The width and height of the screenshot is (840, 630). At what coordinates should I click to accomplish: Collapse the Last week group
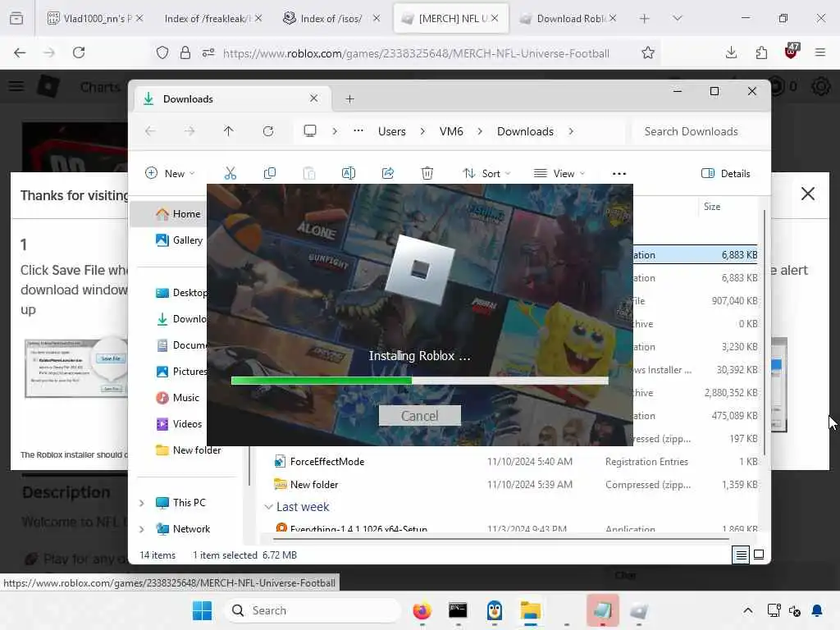[268, 507]
